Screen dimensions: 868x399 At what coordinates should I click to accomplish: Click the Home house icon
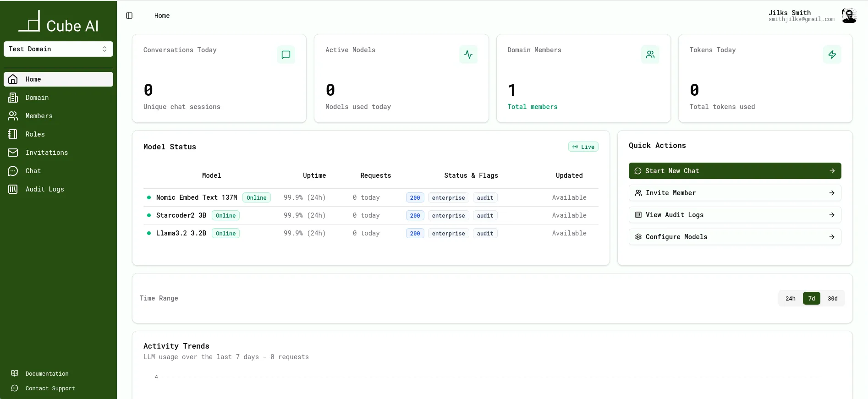click(13, 79)
